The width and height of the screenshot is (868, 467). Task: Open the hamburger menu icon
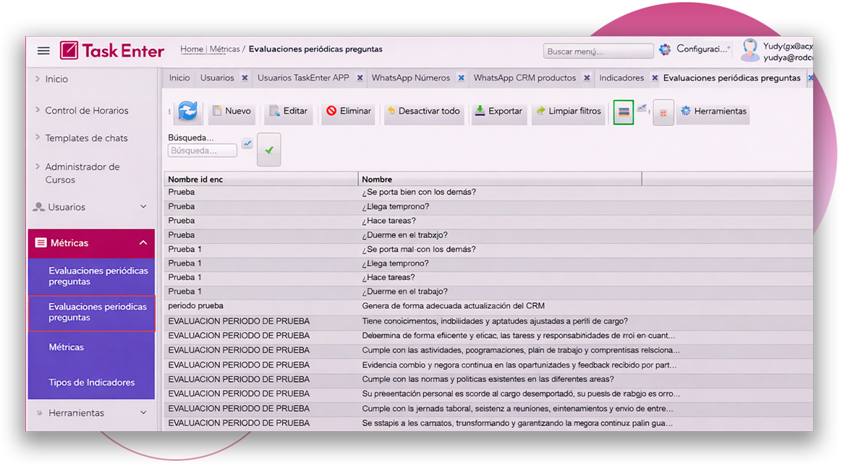(x=43, y=51)
